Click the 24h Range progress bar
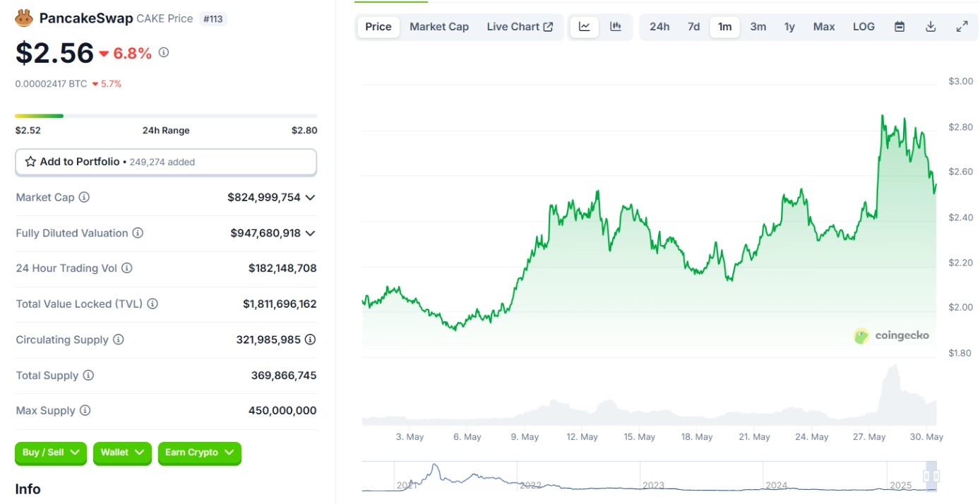980x504 pixels. [x=166, y=116]
